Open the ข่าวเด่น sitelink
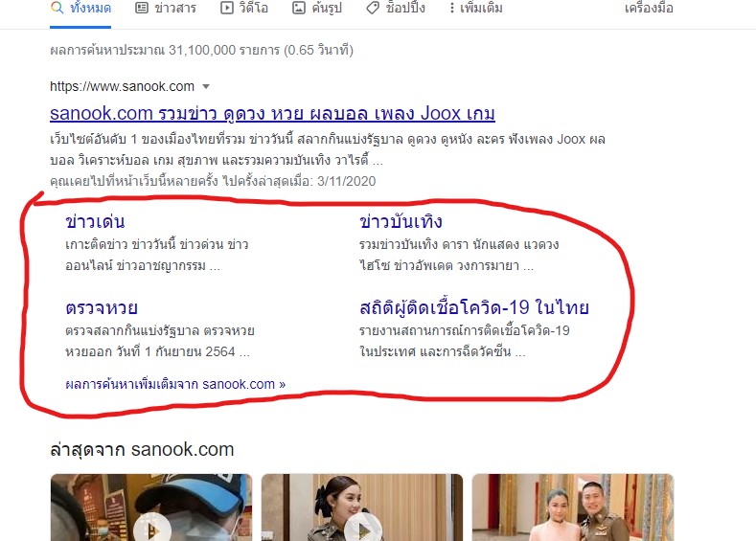756x541 pixels. 95,221
